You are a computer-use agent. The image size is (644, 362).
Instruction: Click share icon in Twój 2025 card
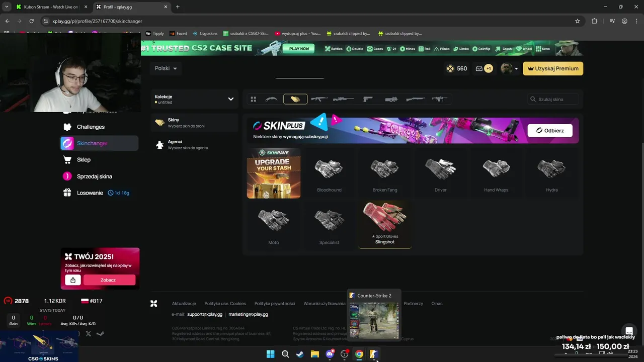73,280
